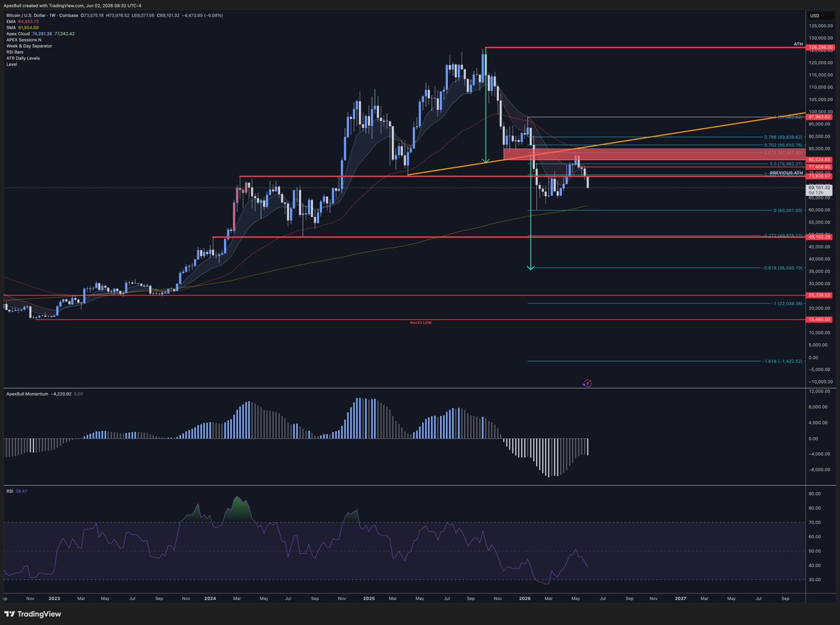This screenshot has height=625, width=840.
Task: Select the RSI Bars indicator legend
Action: pos(14,52)
